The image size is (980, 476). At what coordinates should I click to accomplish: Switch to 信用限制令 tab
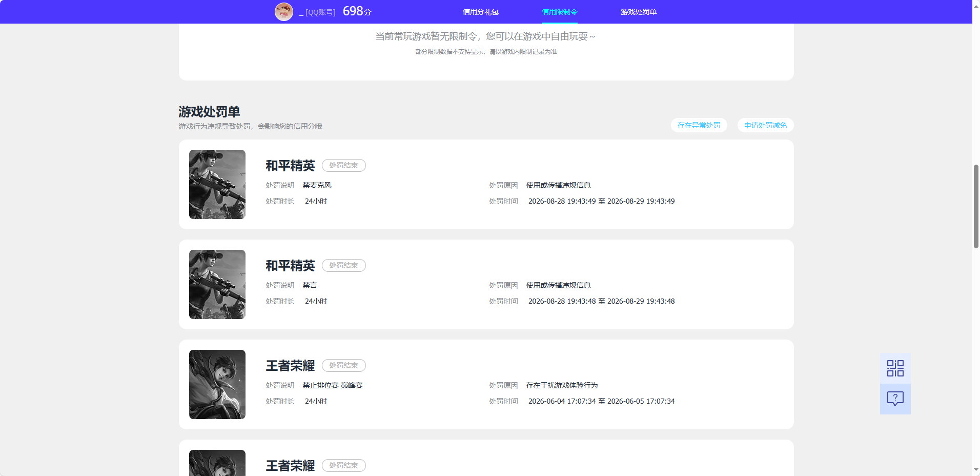click(559, 12)
